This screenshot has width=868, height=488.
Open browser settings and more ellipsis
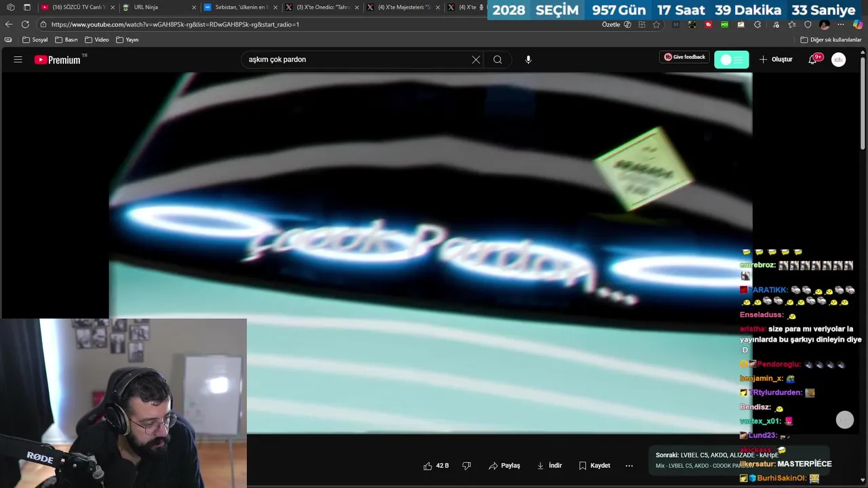[841, 24]
